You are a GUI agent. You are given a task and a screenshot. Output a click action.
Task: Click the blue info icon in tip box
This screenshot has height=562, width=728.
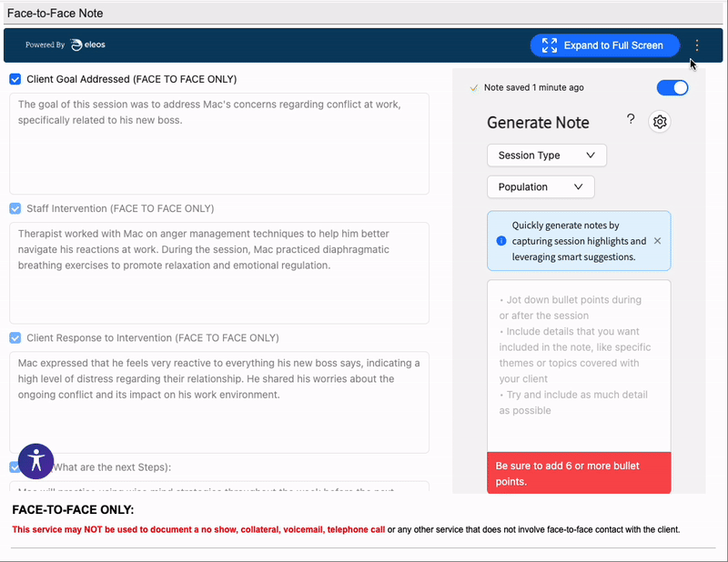(501, 241)
